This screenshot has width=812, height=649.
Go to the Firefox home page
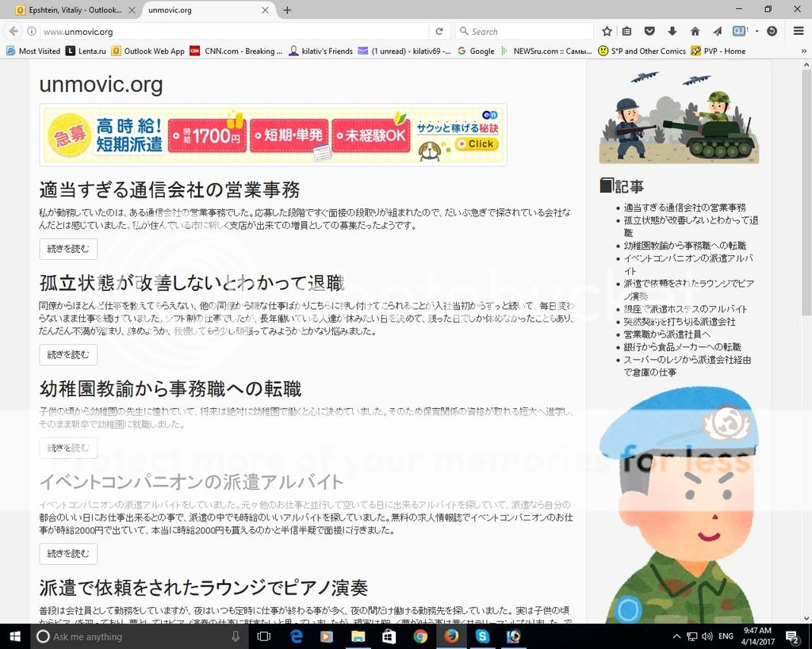coord(695,32)
